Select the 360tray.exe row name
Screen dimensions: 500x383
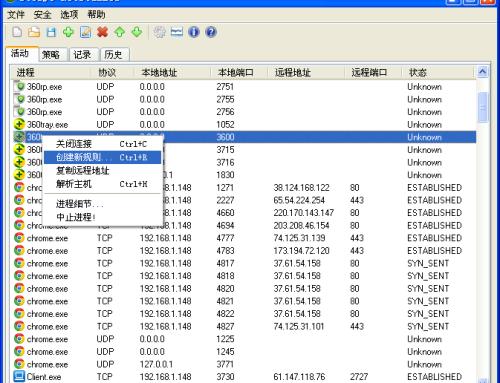pyautogui.click(x=47, y=125)
